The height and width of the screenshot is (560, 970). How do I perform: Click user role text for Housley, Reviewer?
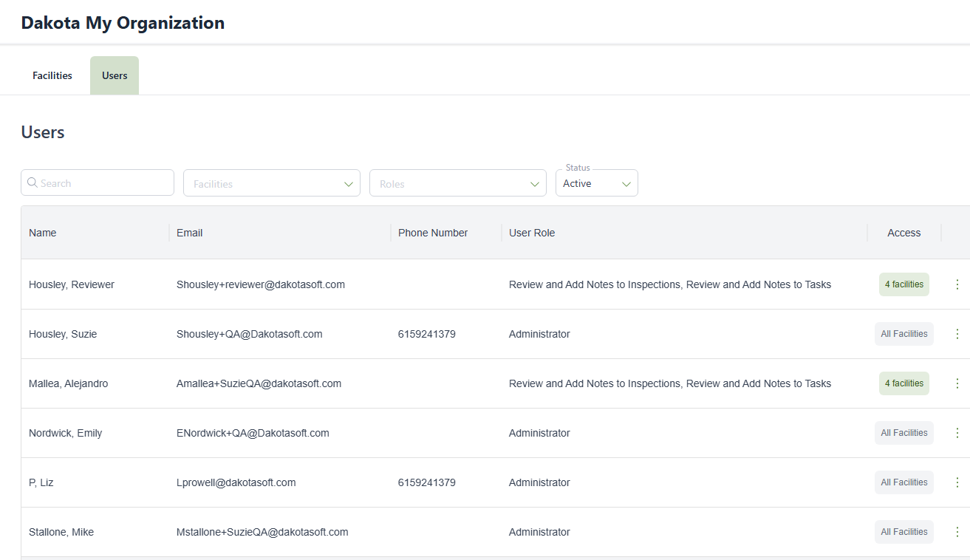point(670,284)
